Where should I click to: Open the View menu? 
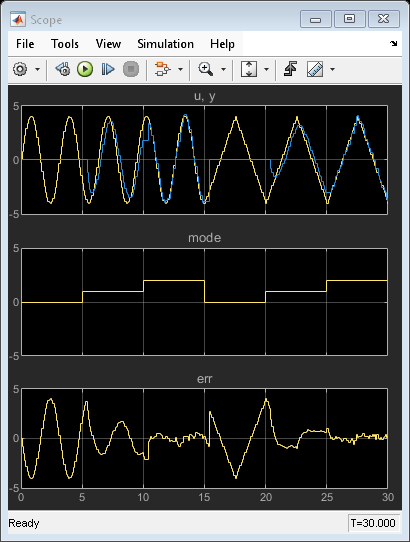(108, 44)
